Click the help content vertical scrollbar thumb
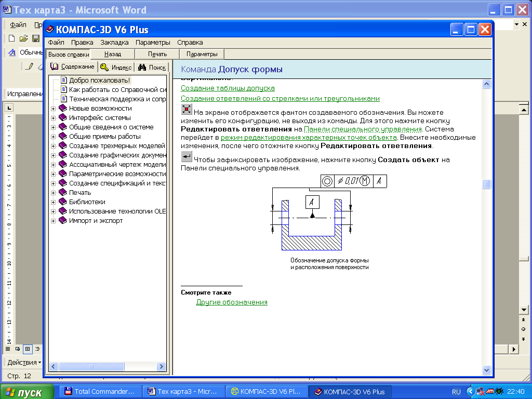532x399 pixels. (x=486, y=184)
